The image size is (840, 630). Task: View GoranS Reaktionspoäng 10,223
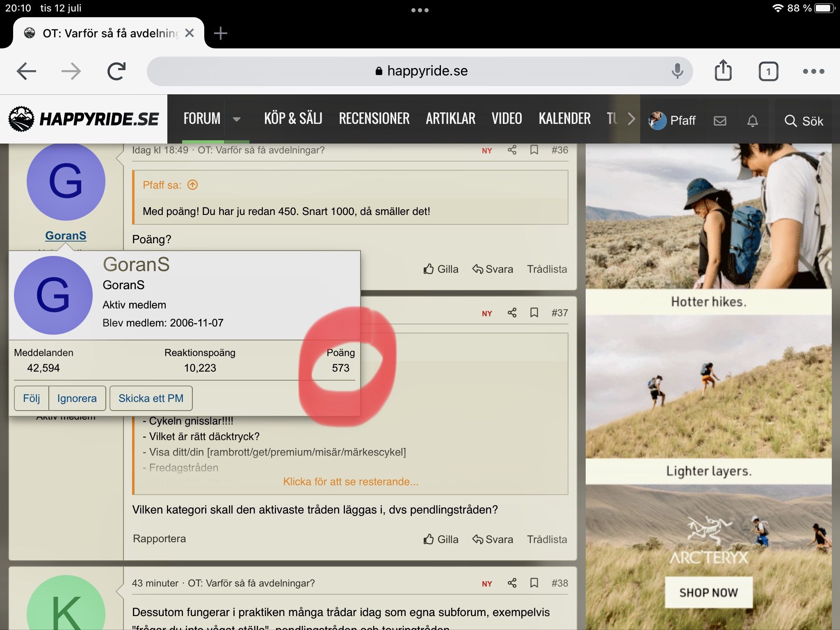200,368
